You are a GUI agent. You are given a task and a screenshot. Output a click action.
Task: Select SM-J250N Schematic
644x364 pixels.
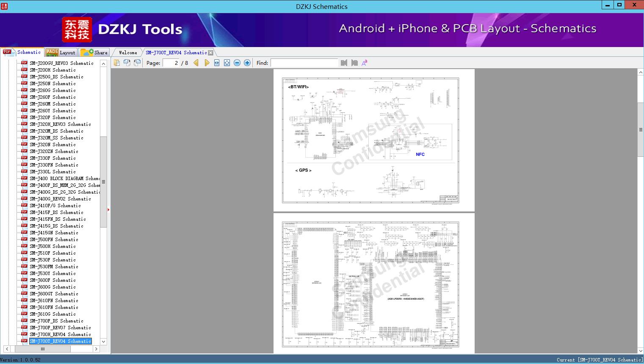click(53, 83)
